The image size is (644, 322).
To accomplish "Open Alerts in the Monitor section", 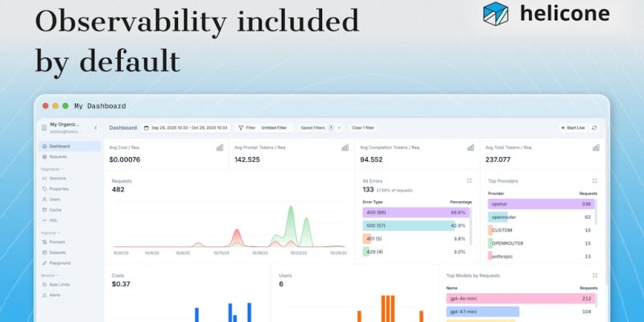I will point(55,295).
